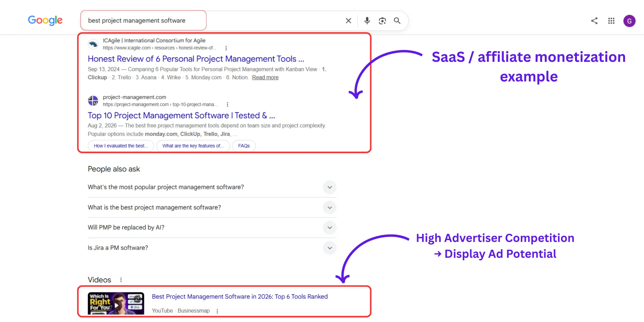Click ICAgile site favicon

tap(93, 44)
